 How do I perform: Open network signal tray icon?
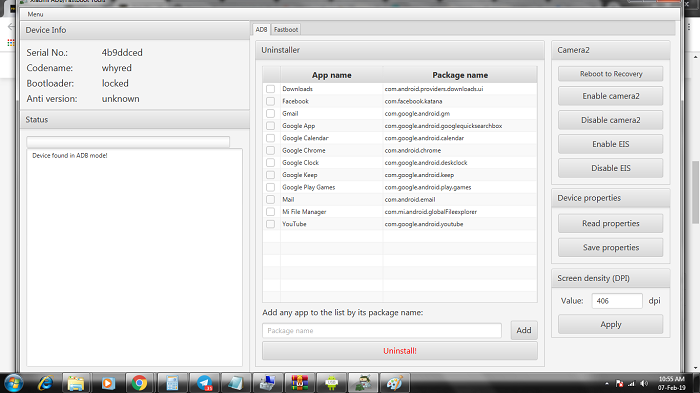(x=631, y=384)
